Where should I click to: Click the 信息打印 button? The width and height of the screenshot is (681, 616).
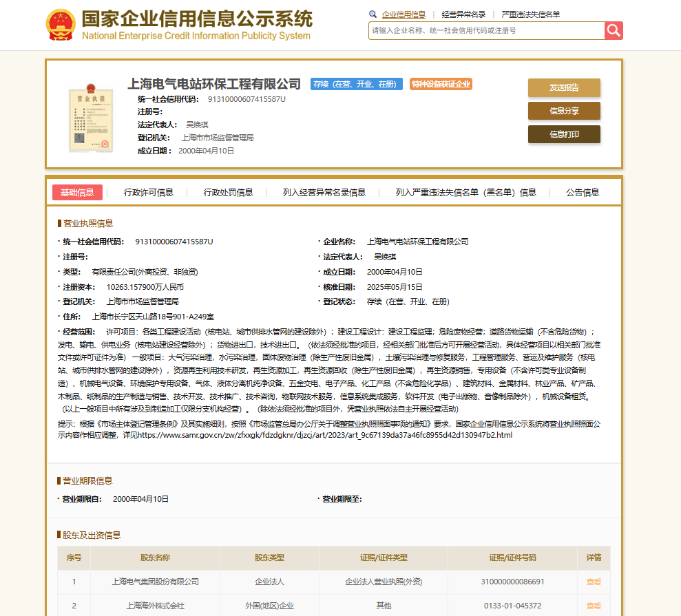click(564, 134)
